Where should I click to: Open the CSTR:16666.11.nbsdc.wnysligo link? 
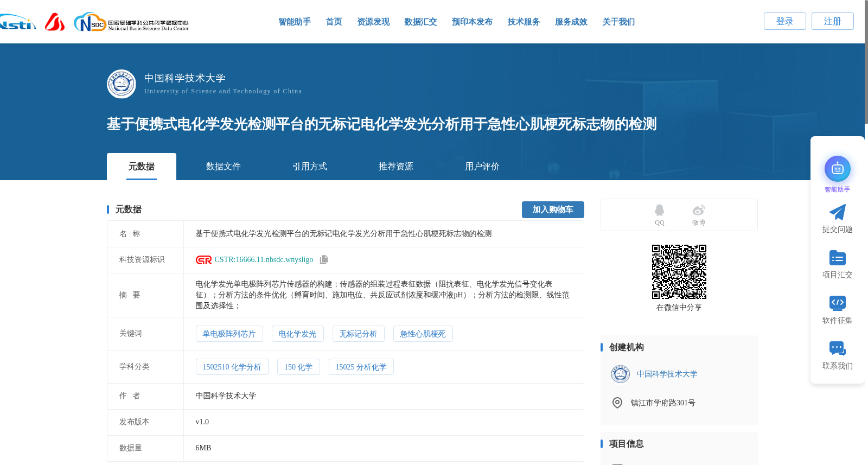click(x=264, y=260)
